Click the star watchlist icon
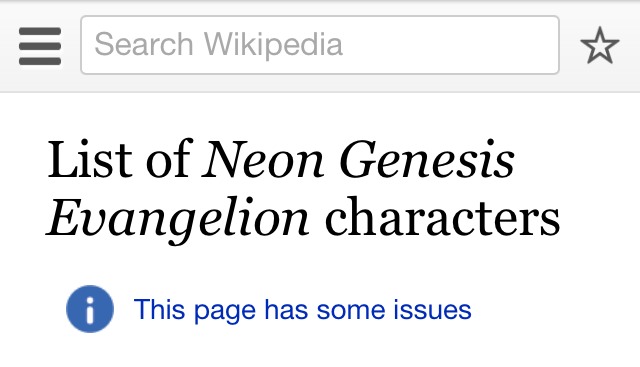 tap(600, 45)
